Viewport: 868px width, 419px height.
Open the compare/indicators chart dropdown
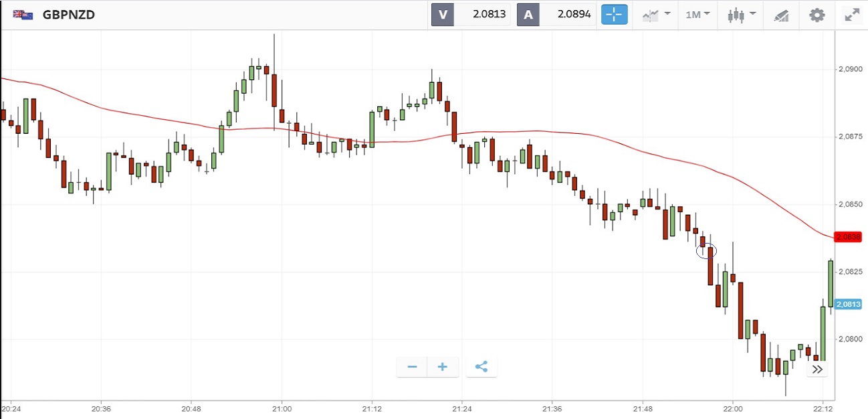[656, 14]
